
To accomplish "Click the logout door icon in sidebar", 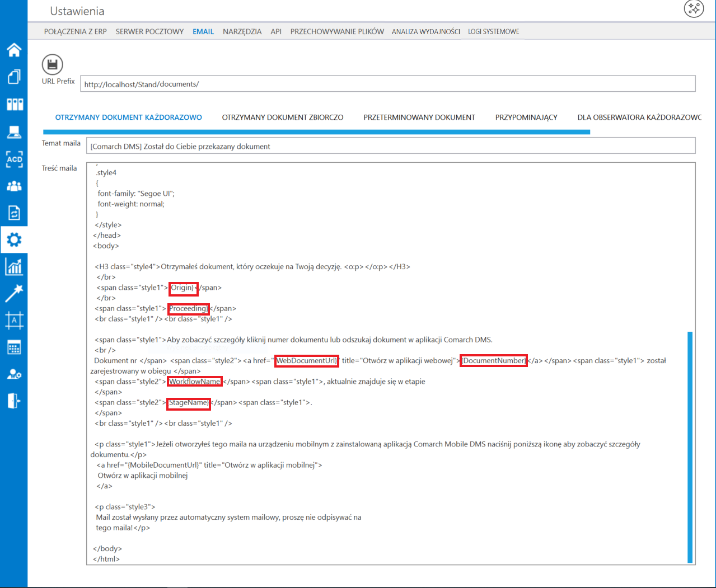I will pos(14,401).
